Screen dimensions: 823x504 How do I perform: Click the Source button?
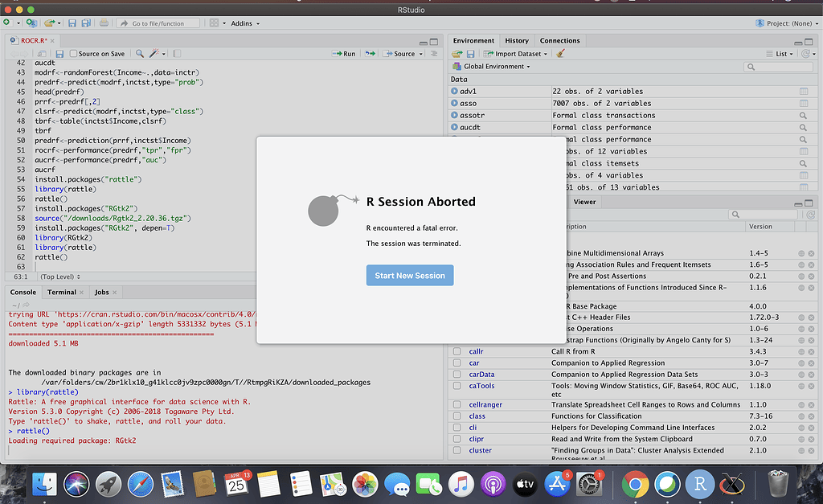click(x=399, y=54)
